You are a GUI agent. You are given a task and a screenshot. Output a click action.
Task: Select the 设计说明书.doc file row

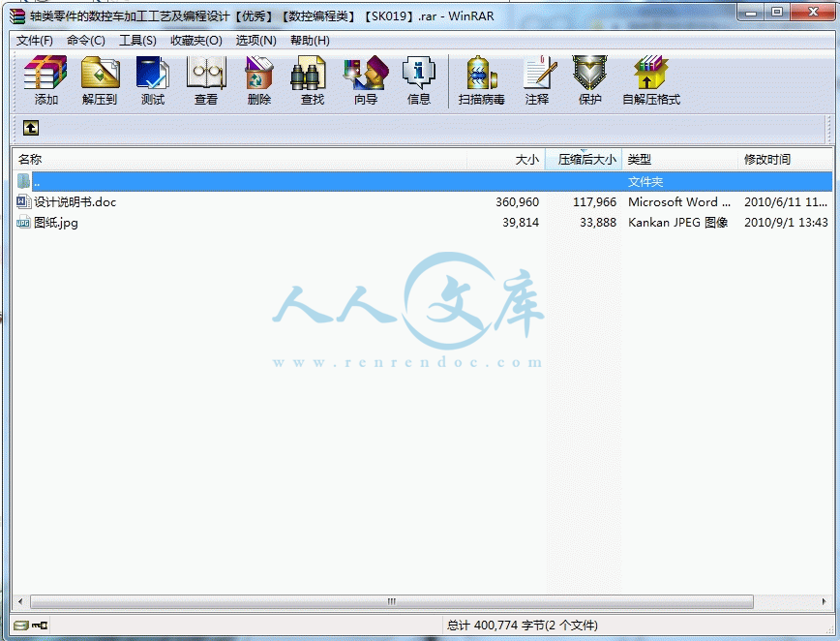pos(423,201)
